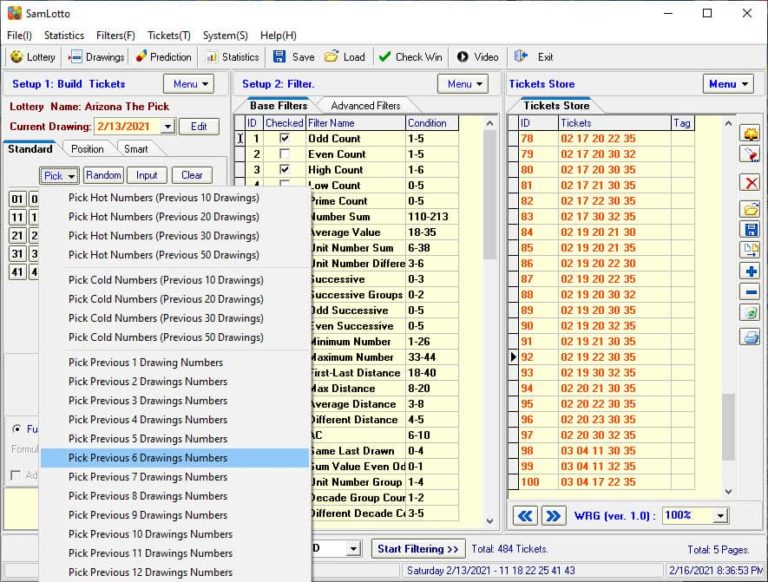Open the Prediction tool

[x=164, y=57]
